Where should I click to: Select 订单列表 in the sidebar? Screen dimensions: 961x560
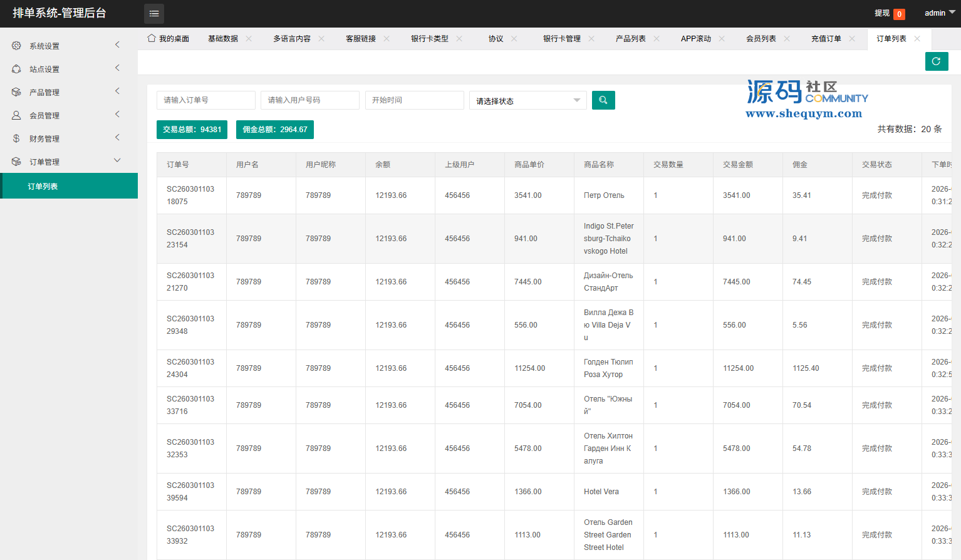[43, 186]
